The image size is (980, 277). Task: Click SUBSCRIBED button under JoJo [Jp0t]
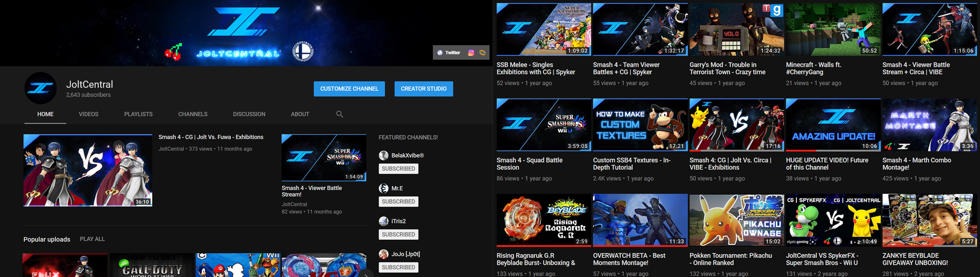pyautogui.click(x=398, y=267)
